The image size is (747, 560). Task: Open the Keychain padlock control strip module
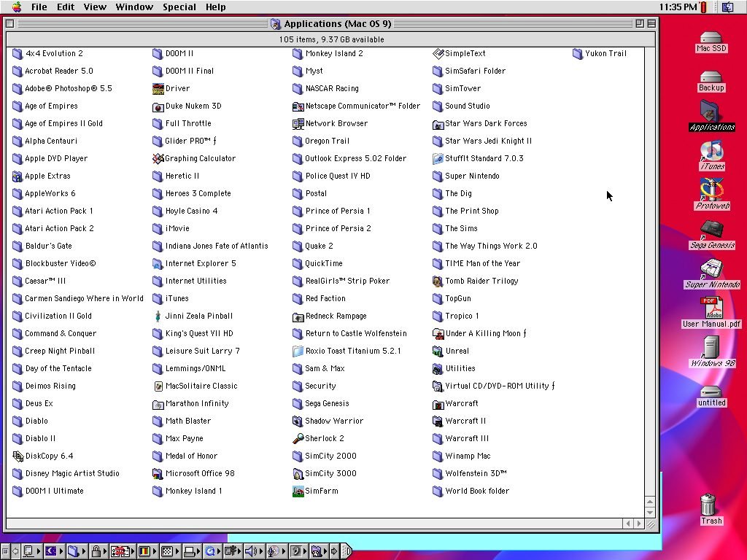[98, 551]
